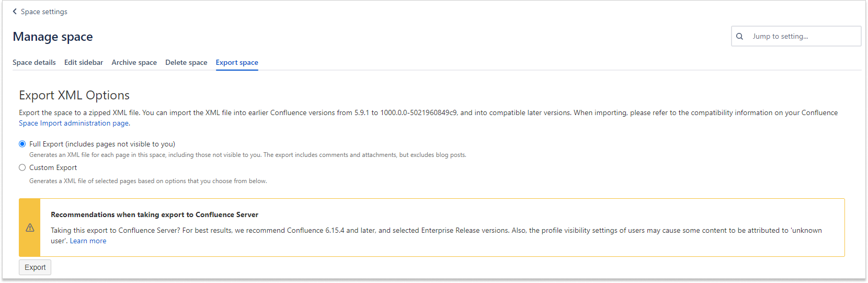Click the warning triangle icon in the banner
The height and width of the screenshot is (283, 868).
[30, 228]
